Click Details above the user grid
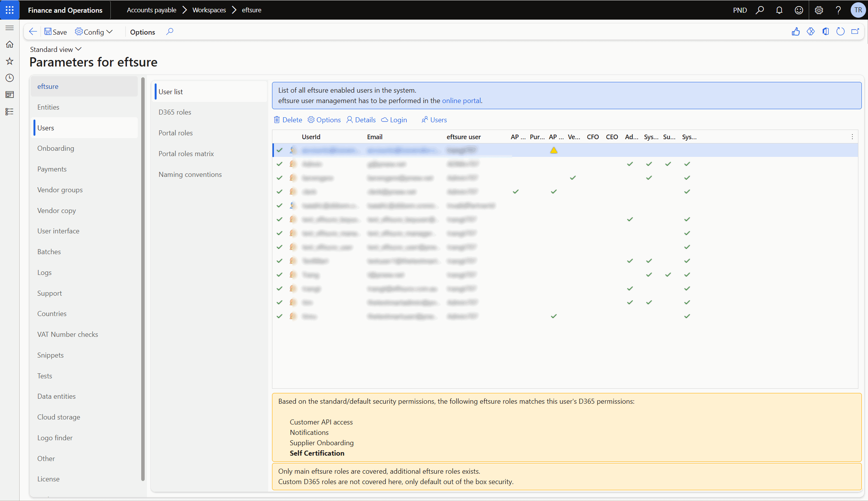Image resolution: width=868 pixels, height=501 pixels. [361, 120]
